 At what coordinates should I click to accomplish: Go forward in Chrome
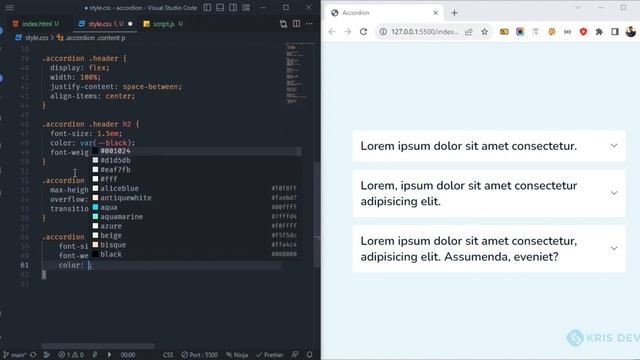[348, 32]
